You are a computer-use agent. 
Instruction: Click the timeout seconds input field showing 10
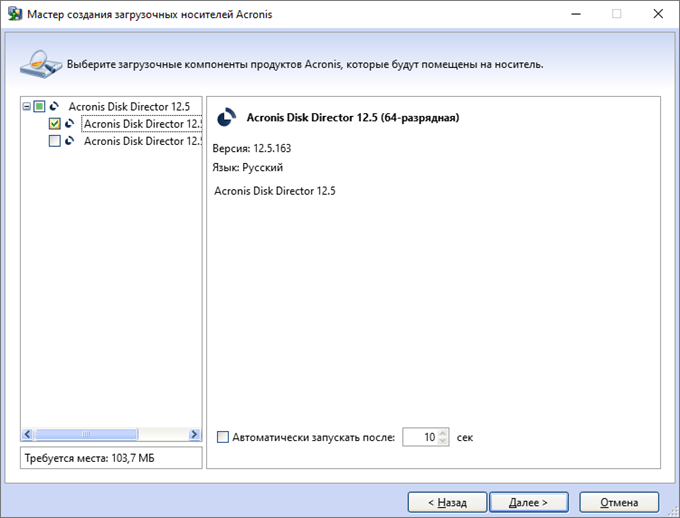(420, 437)
